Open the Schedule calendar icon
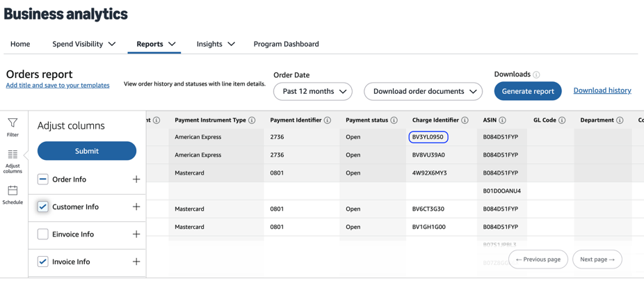Image resolution: width=644 pixels, height=281 pixels. click(x=13, y=191)
